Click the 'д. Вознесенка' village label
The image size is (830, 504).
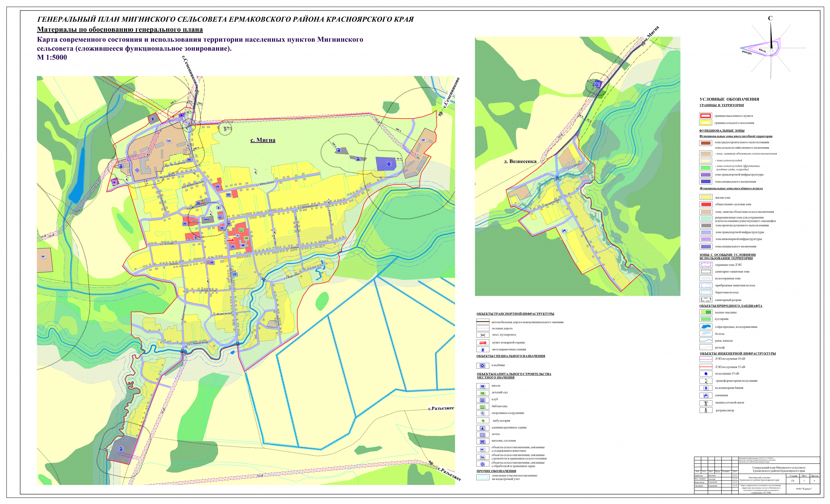pyautogui.click(x=520, y=161)
